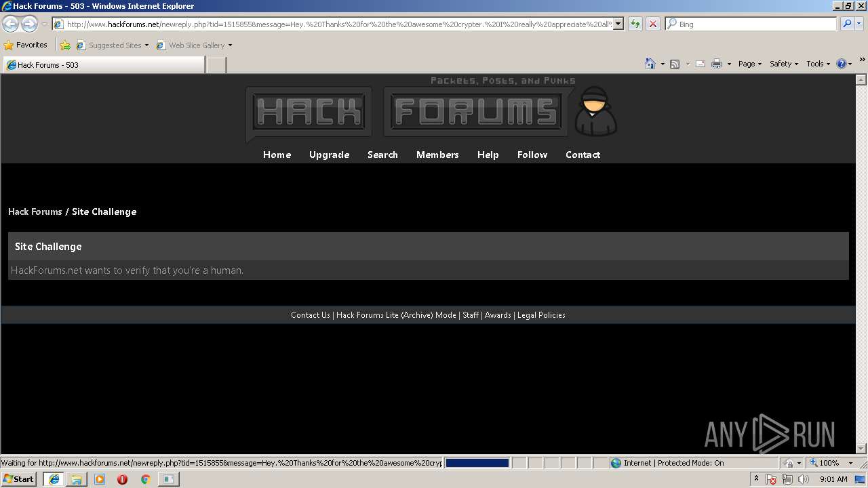868x488 pixels.
Task: Expand Print options dropdown arrow
Action: (729, 64)
